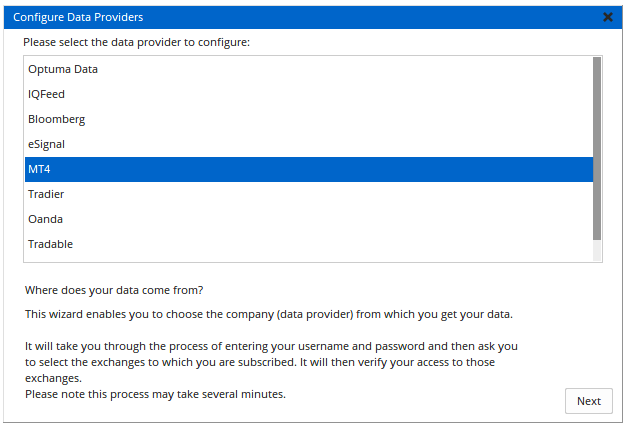The height and width of the screenshot is (427, 626).
Task: Click the 'Please select the data provider' label
Action: coord(137,43)
